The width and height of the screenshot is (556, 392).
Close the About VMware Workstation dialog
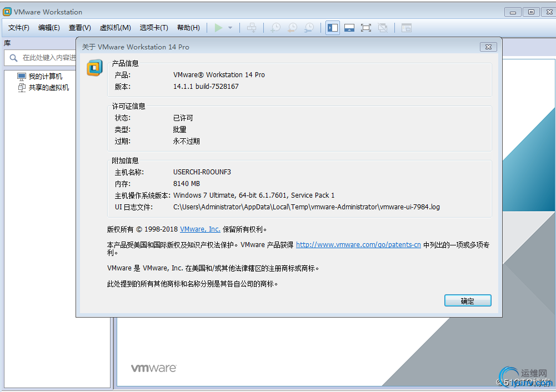[488, 47]
